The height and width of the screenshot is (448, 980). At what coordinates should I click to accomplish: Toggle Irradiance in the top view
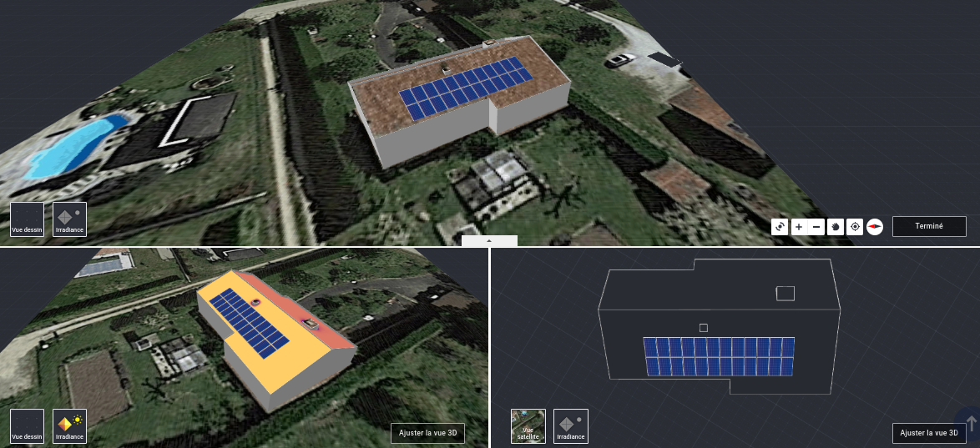point(70,219)
